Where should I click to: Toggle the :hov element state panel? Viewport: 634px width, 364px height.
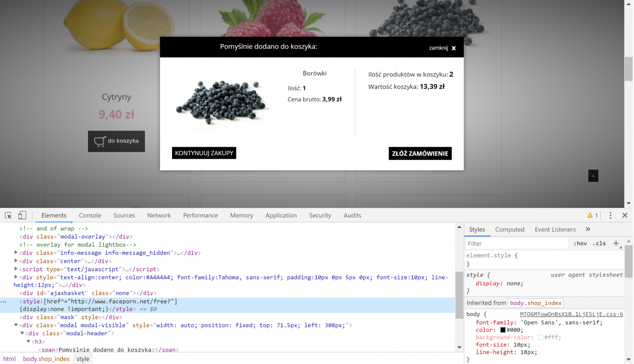580,243
